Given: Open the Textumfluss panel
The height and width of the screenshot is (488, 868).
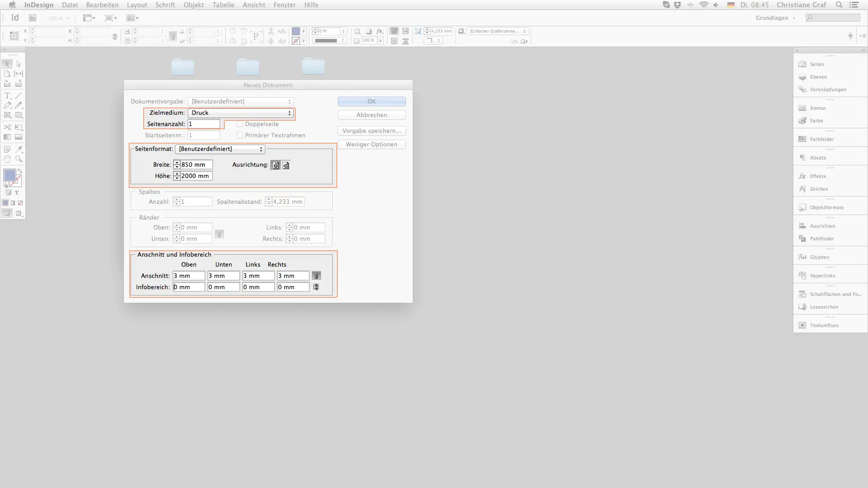Looking at the screenshot, I should click(824, 325).
